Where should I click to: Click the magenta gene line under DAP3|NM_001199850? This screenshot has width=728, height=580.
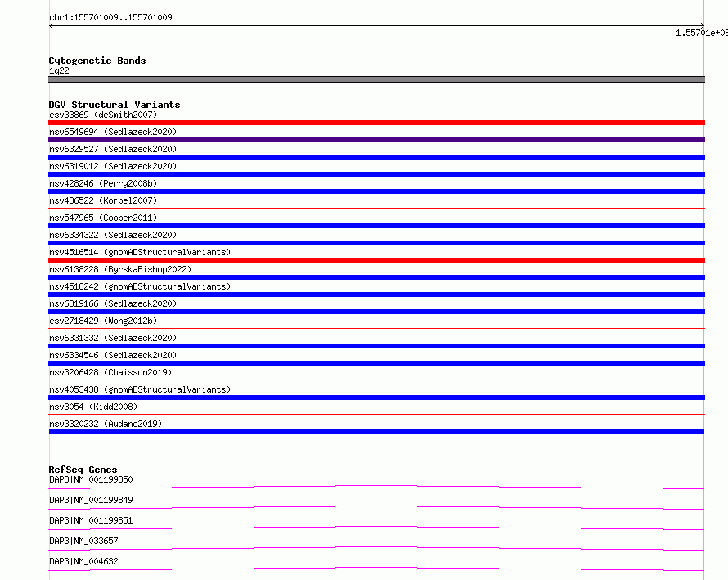coord(376,487)
